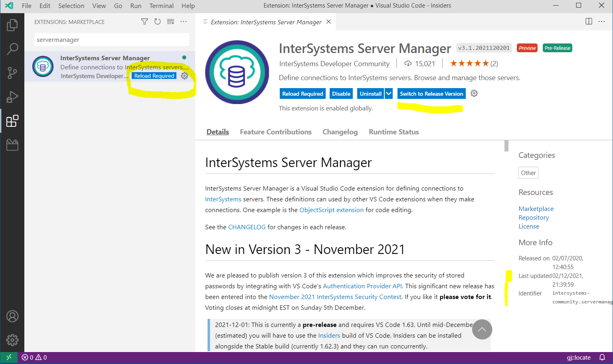
Task: Open the License resource link
Action: point(529,226)
